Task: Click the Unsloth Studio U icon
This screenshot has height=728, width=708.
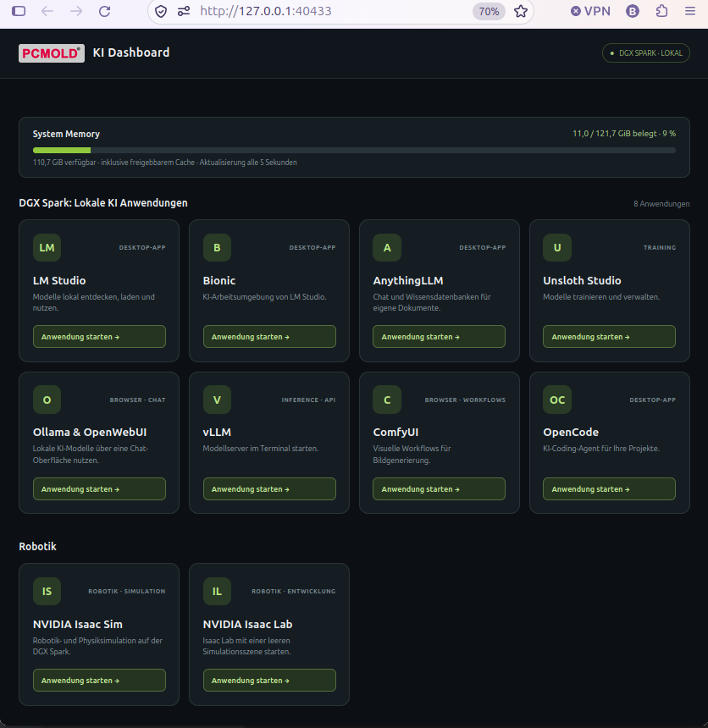Action: (x=557, y=247)
